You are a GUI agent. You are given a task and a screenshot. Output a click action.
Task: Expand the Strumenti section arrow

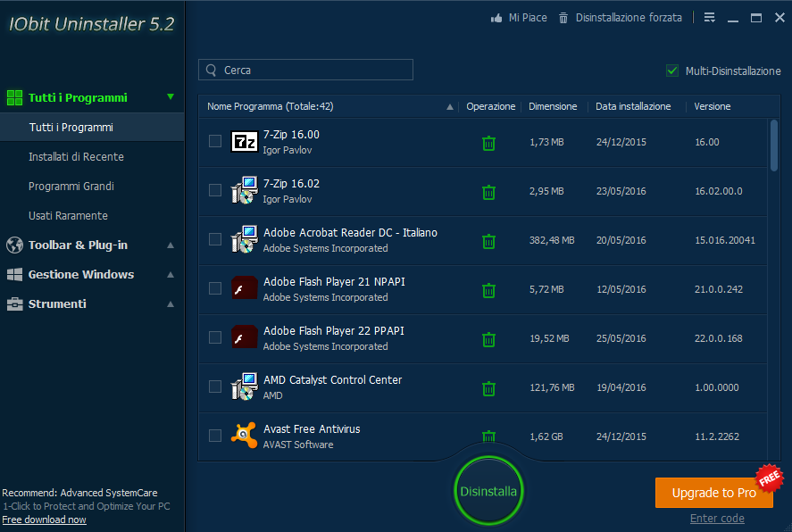(x=171, y=303)
